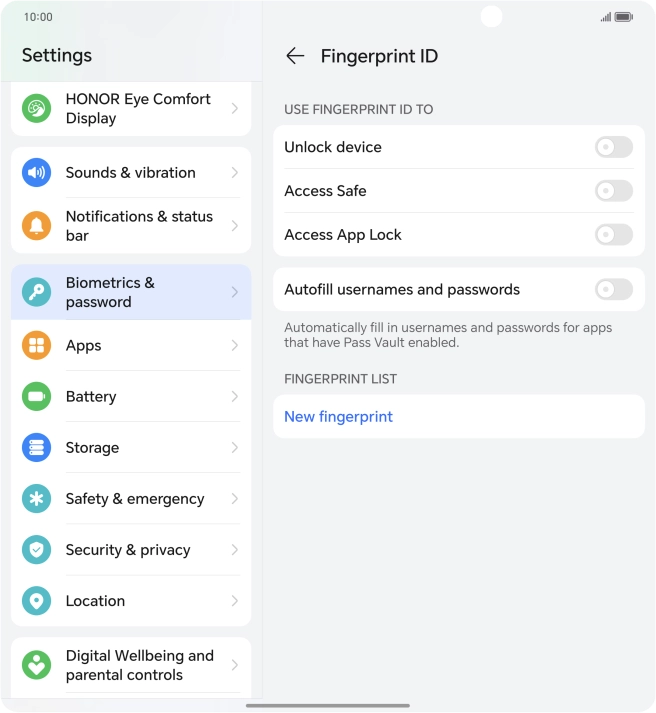Open the Battery settings item
The image size is (656, 713).
pos(130,397)
